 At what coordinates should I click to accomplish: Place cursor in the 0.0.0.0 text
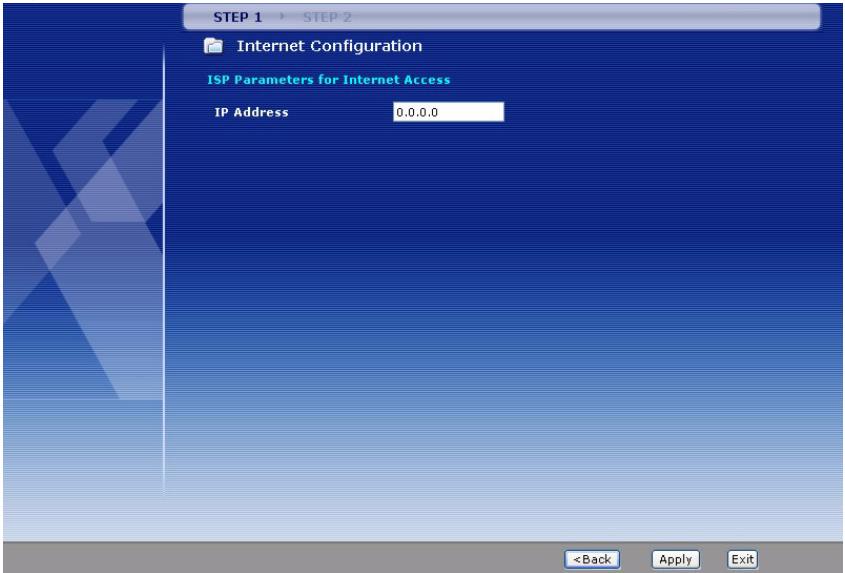(x=419, y=112)
